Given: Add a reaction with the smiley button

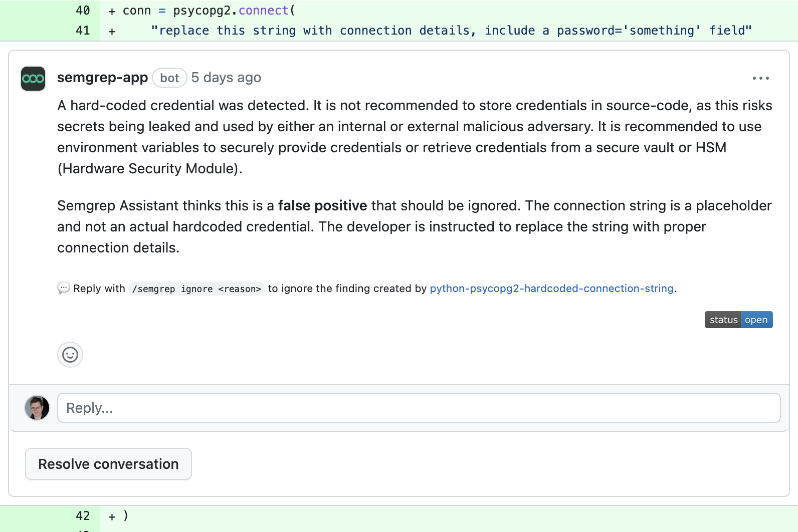Looking at the screenshot, I should (70, 355).
